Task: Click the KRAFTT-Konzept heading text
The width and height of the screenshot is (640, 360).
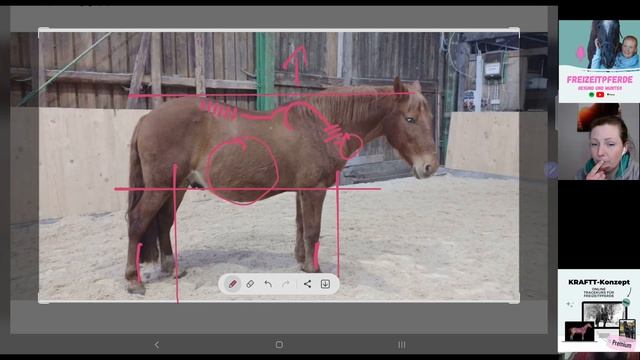Action: click(599, 282)
